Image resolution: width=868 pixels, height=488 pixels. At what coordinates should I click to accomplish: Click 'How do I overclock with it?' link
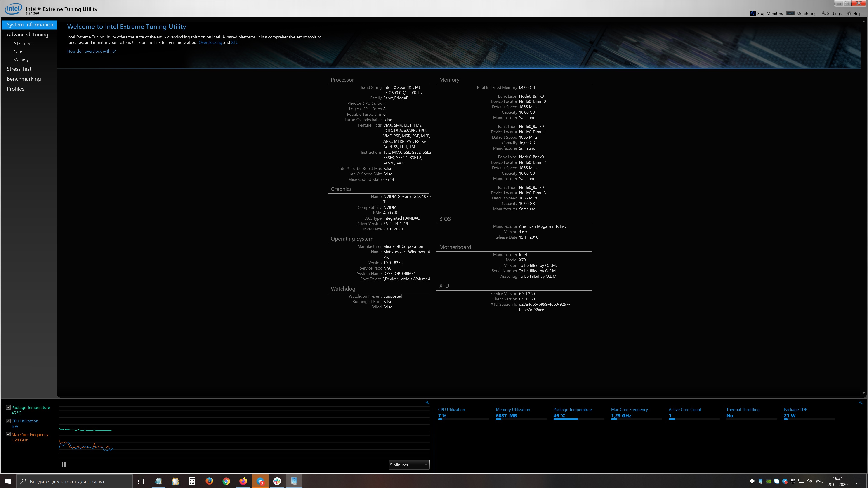(x=91, y=51)
